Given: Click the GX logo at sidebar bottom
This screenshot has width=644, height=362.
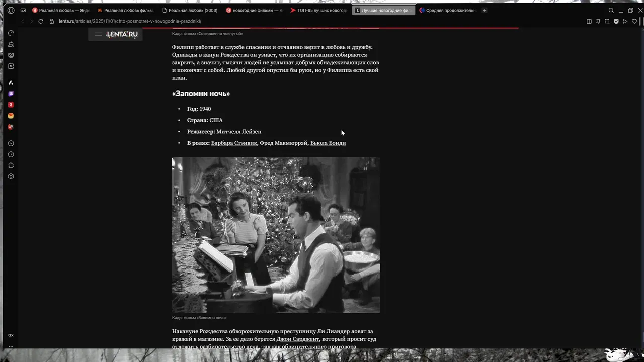Looking at the screenshot, I should point(11,335).
